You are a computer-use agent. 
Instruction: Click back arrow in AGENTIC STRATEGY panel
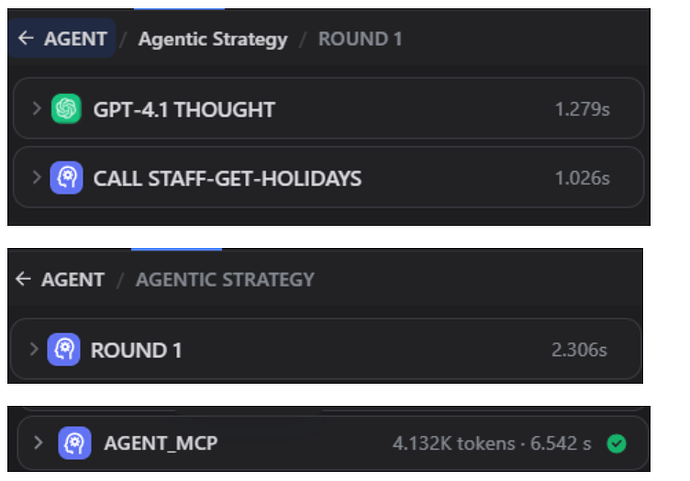click(x=24, y=279)
